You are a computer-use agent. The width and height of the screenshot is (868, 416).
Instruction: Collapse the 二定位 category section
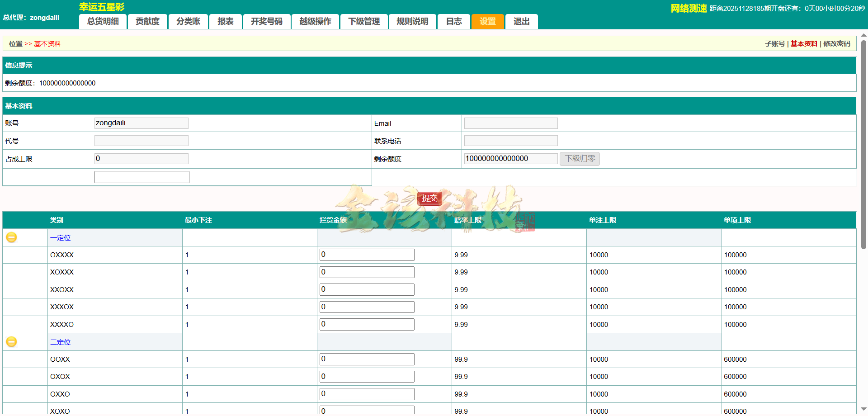pos(11,342)
